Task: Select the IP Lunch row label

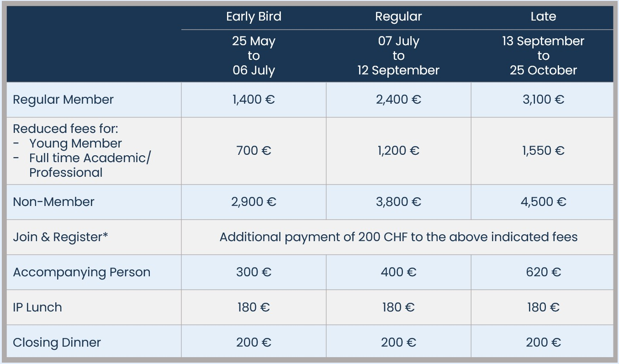Action: click(x=37, y=307)
